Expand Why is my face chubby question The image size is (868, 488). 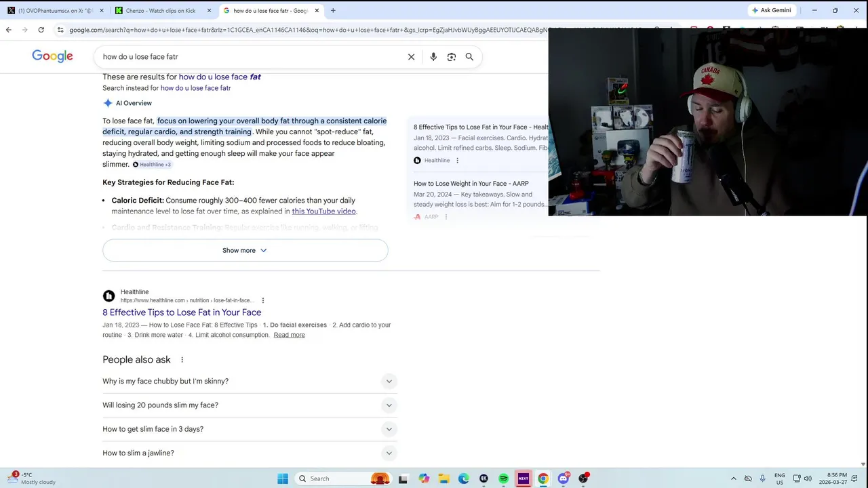click(250, 381)
